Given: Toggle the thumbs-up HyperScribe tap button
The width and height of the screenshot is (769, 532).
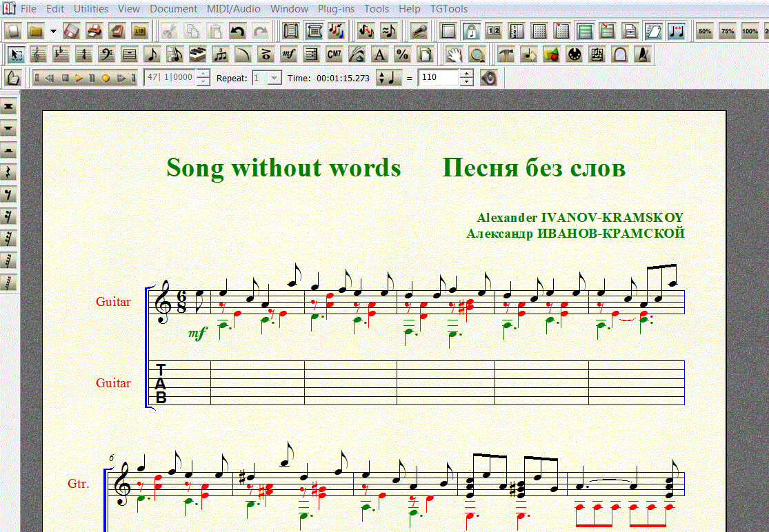Looking at the screenshot, I should click(12, 77).
